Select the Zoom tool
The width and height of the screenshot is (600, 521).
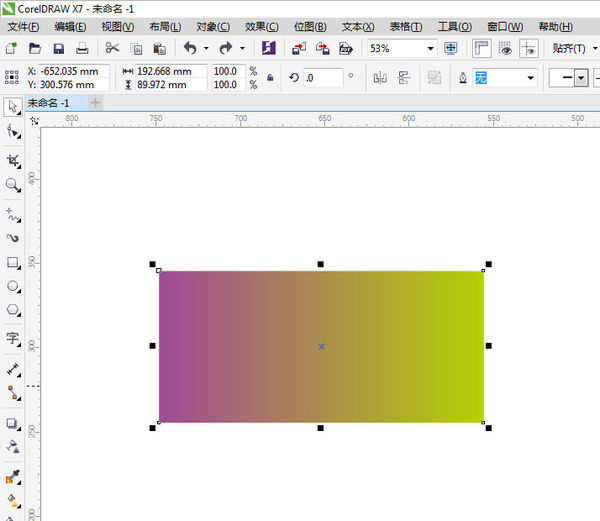pyautogui.click(x=13, y=185)
